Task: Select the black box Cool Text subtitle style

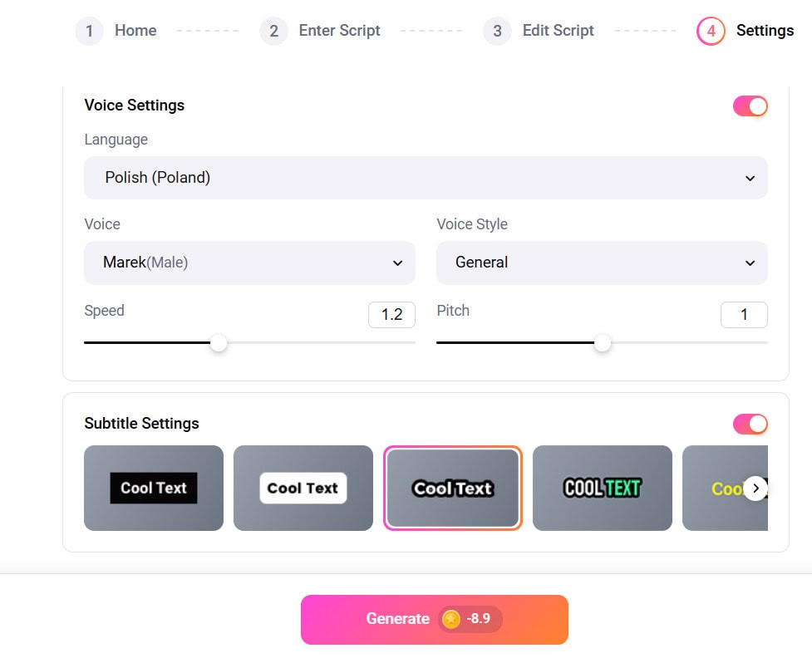Action: point(154,488)
